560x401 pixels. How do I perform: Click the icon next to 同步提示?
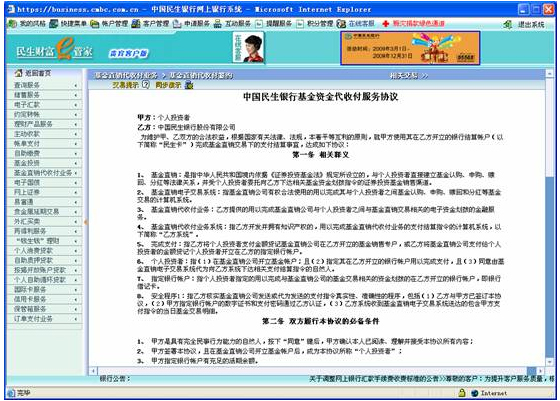[189, 85]
